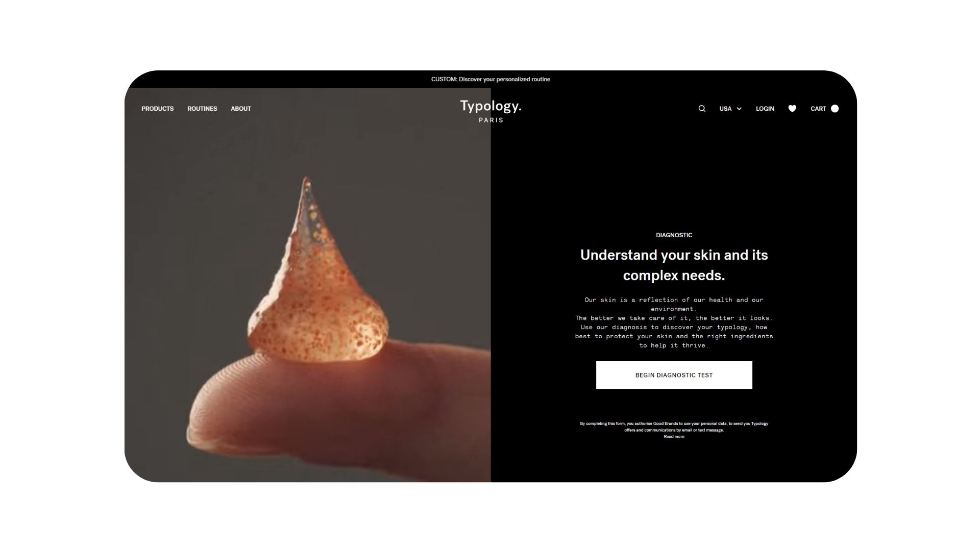Click the white cart count circle

coord(835,109)
